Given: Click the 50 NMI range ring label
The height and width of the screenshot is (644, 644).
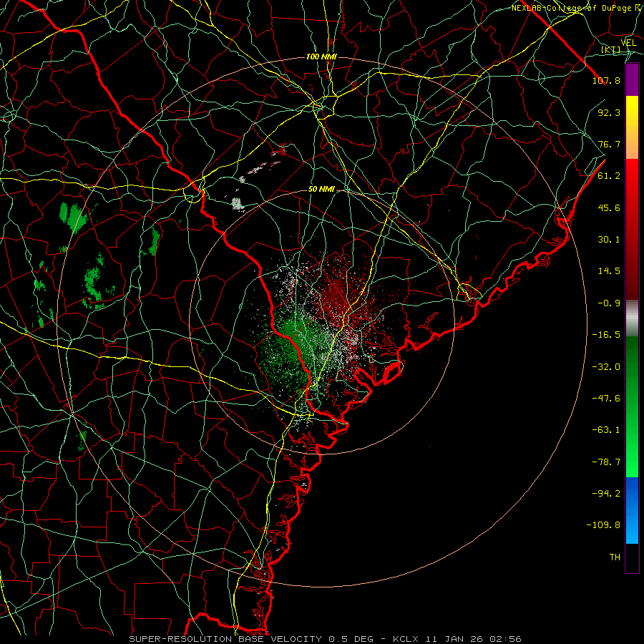Looking at the screenshot, I should click(321, 189).
